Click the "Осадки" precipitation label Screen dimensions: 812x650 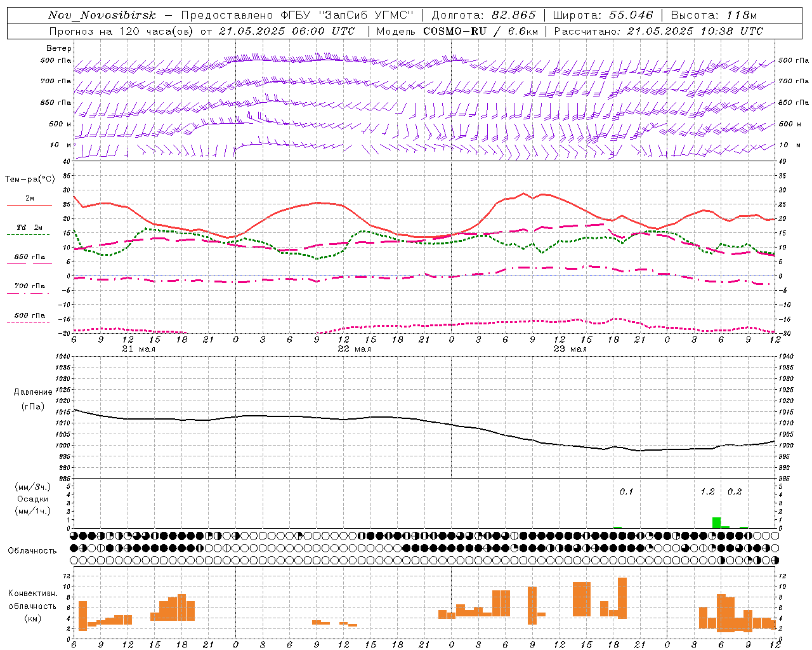click(33, 499)
